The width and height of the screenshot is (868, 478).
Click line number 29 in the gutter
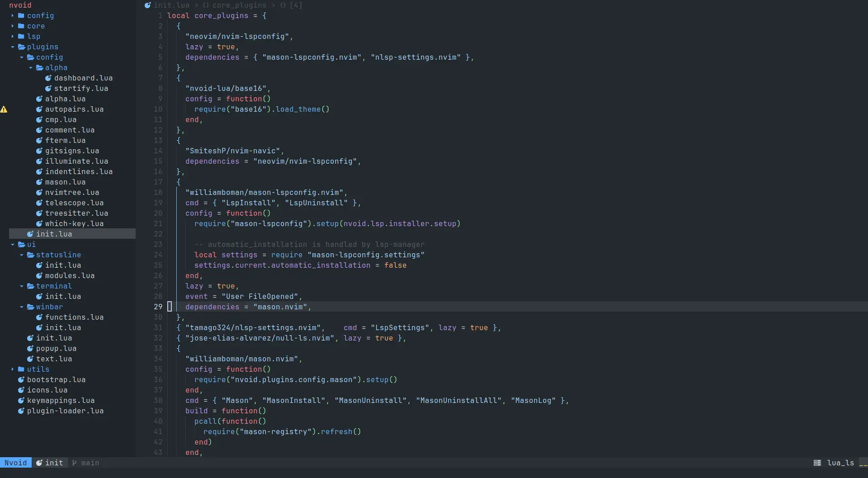tap(158, 307)
